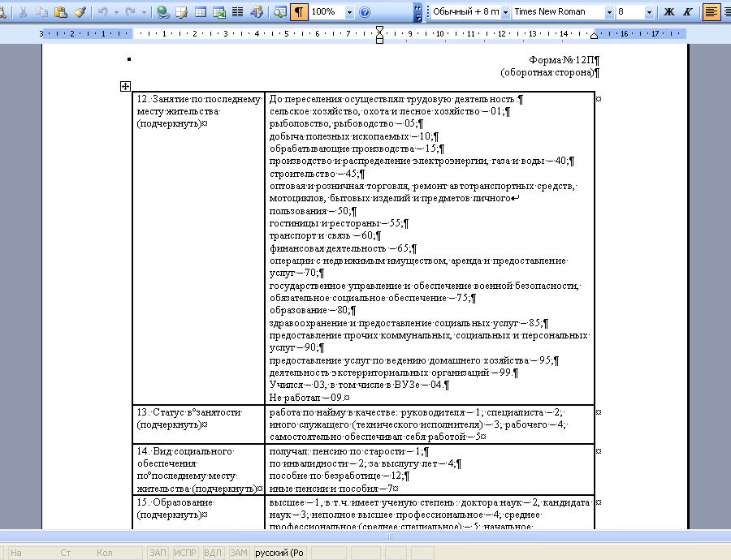Click cell '14. Вид социального'
Screen dimensions: 731x560
[x=184, y=451]
